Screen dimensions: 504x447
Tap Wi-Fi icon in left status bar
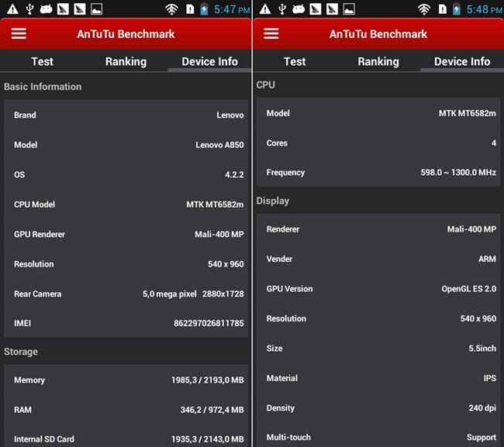(x=171, y=9)
